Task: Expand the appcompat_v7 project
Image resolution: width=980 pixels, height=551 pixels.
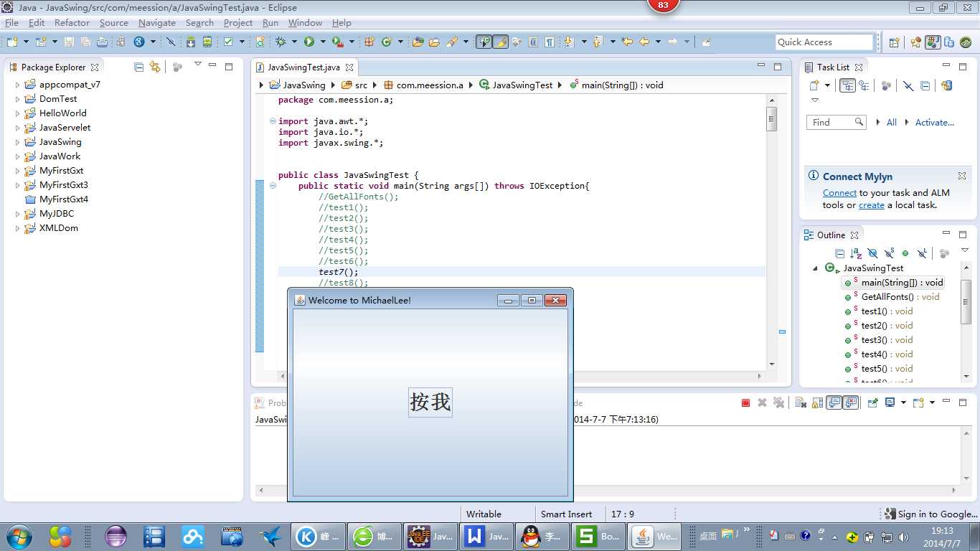Action: click(17, 85)
